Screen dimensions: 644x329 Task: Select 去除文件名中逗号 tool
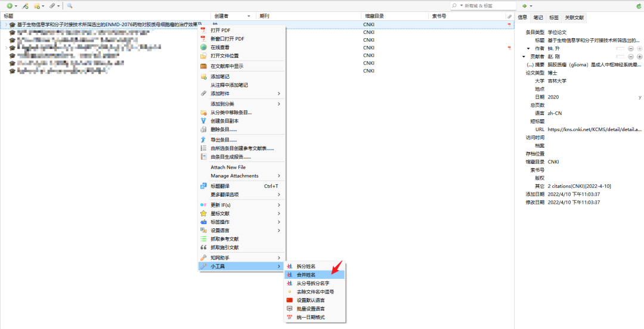(x=315, y=292)
